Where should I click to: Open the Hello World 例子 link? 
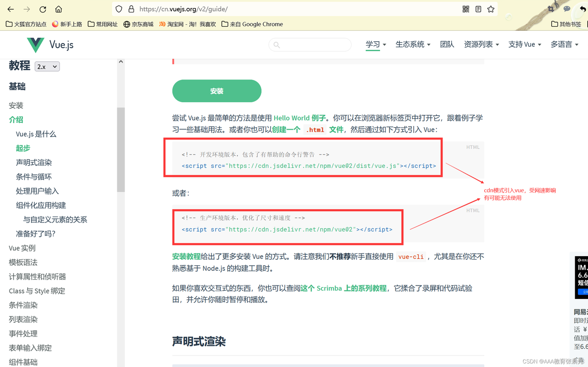coord(299,118)
